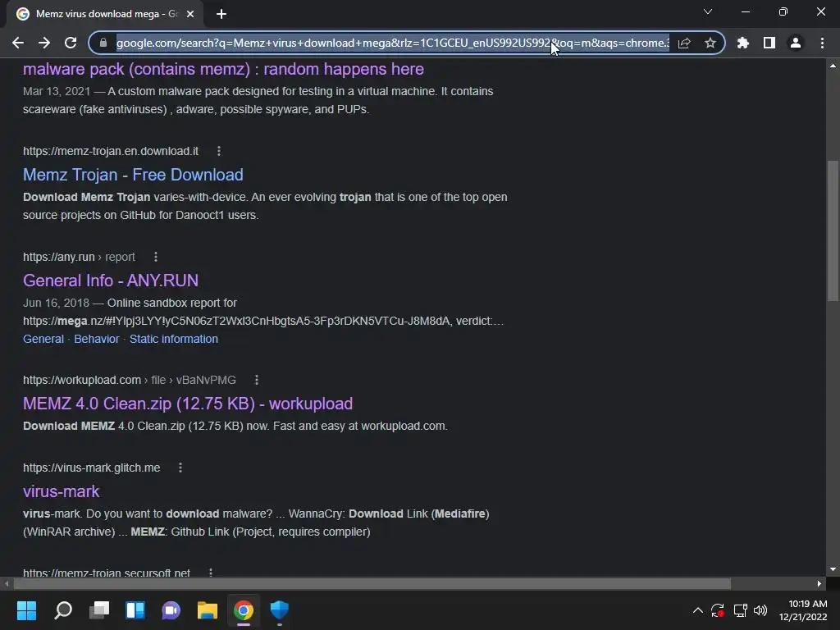The width and height of the screenshot is (840, 630).
Task: Click the Chrome taskbar icon
Action: tap(243, 610)
